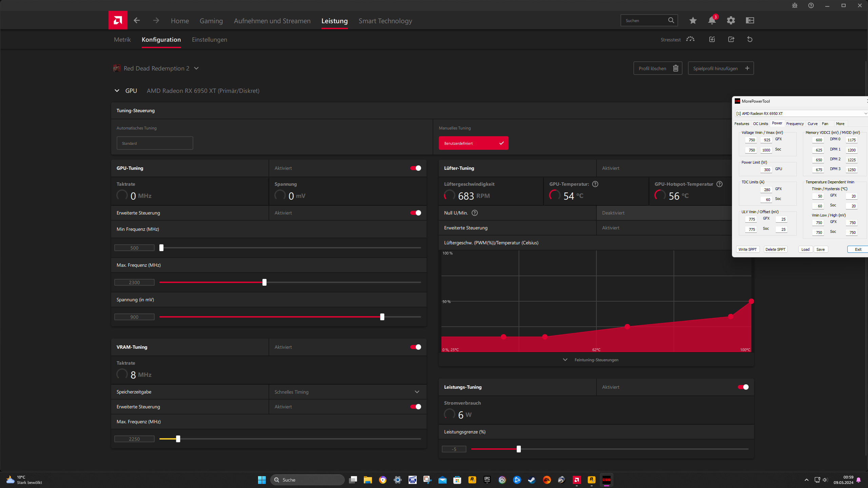The image size is (868, 488).
Task: Click the export profile share icon
Action: pos(731,39)
